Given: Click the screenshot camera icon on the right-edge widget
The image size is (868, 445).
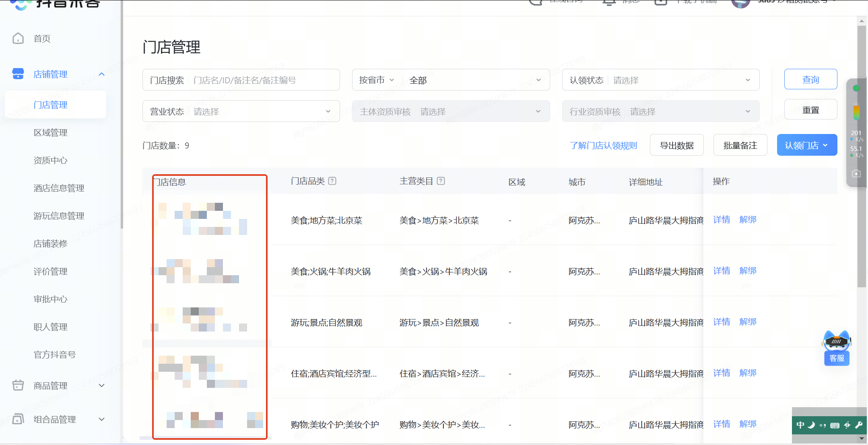Looking at the screenshot, I should pyautogui.click(x=856, y=173).
